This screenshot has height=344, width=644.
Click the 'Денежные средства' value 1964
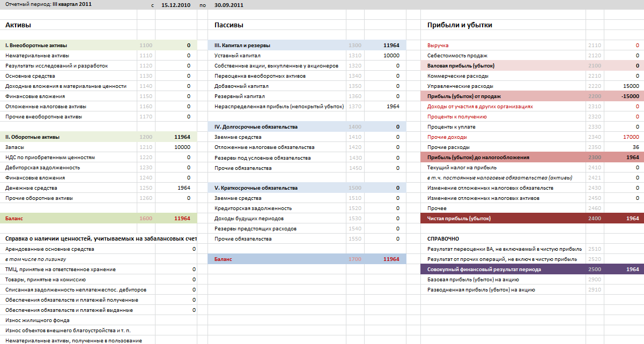(x=183, y=188)
